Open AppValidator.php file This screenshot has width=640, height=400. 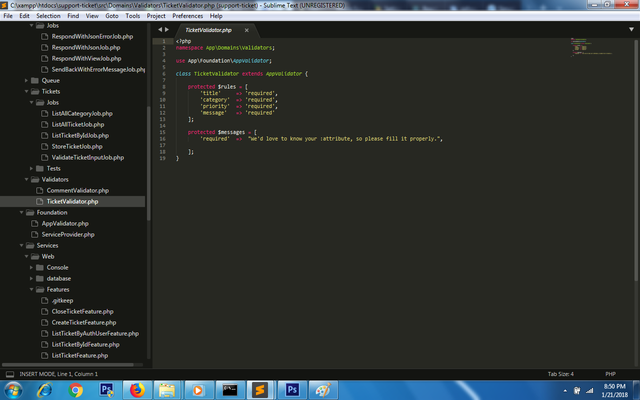[x=65, y=224]
